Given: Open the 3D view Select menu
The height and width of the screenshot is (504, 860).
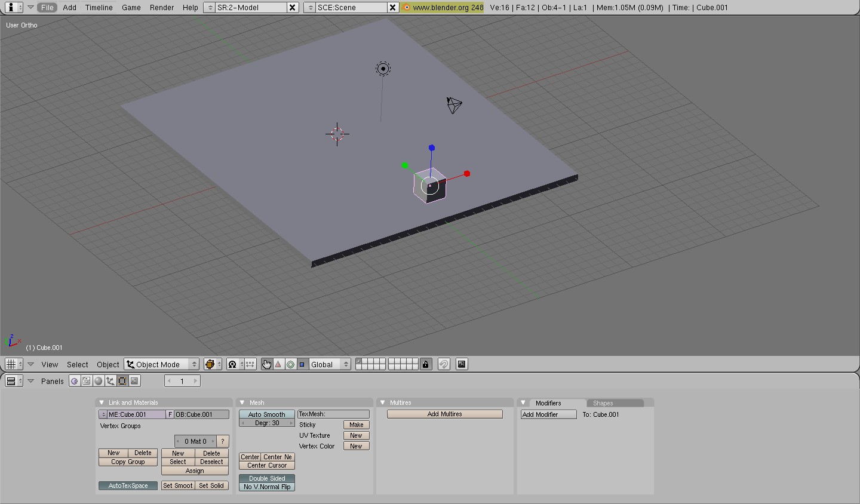Looking at the screenshot, I should pyautogui.click(x=77, y=364).
